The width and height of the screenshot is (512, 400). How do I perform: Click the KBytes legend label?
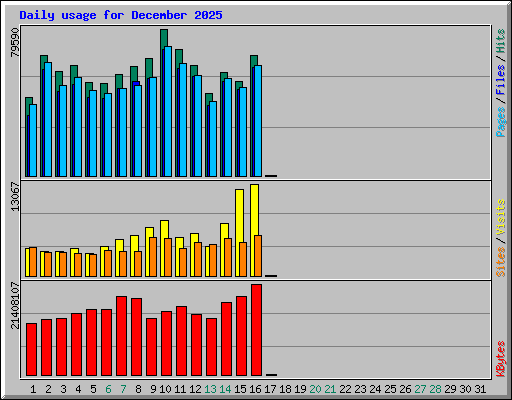(501, 359)
